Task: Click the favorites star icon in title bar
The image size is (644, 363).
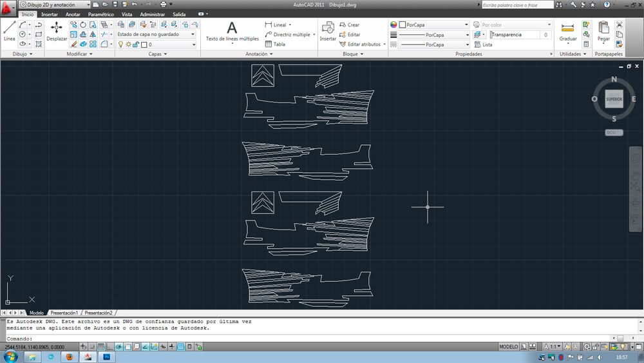Action: tap(592, 5)
